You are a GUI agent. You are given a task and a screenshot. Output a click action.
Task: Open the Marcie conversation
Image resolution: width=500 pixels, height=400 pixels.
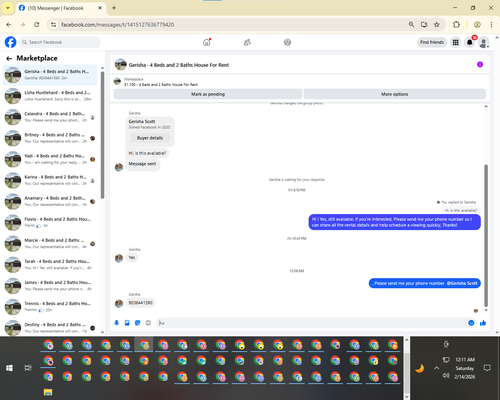50,243
